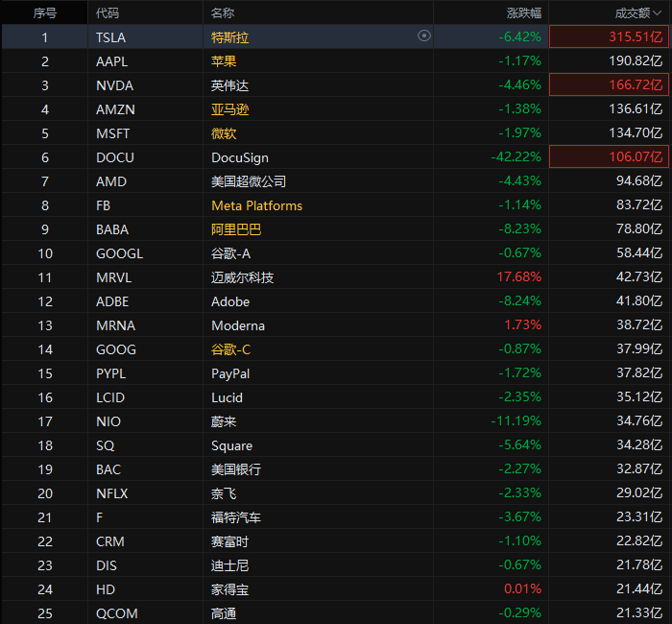The width and height of the screenshot is (672, 624).
Task: Select the TSLA ticker code
Action: pos(110,37)
